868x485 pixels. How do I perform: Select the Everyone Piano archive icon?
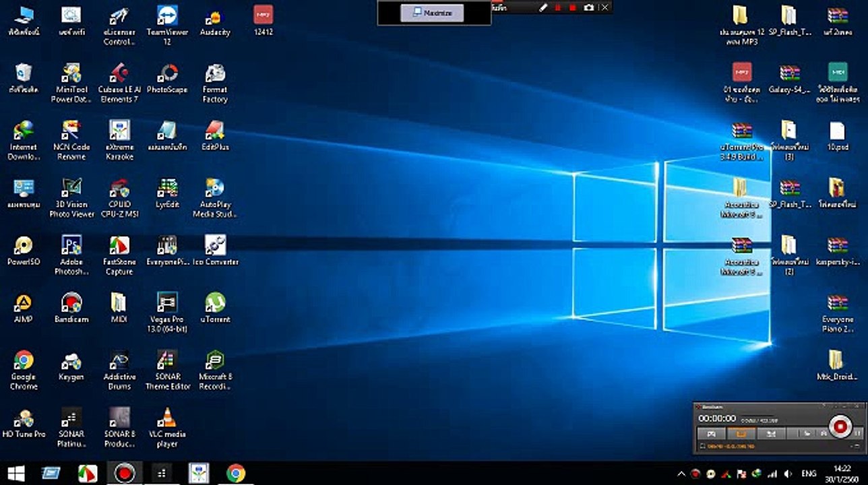tap(837, 313)
